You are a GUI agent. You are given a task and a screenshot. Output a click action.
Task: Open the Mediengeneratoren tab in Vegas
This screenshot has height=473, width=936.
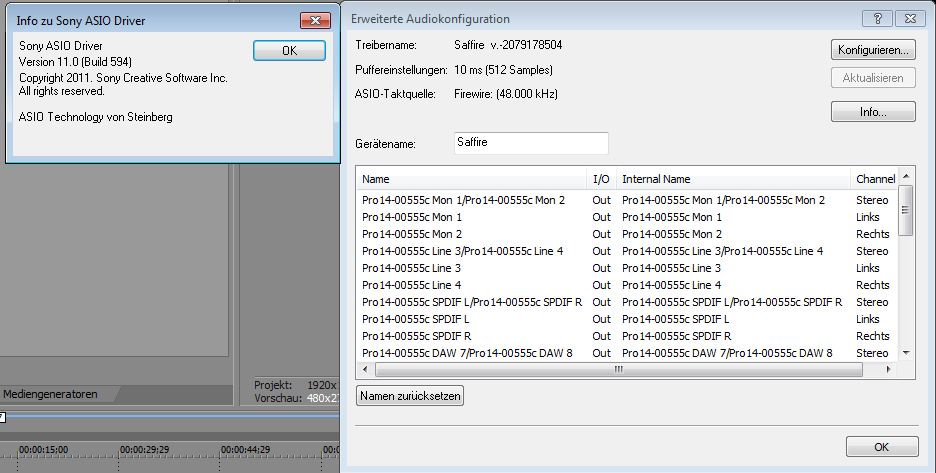pos(50,394)
